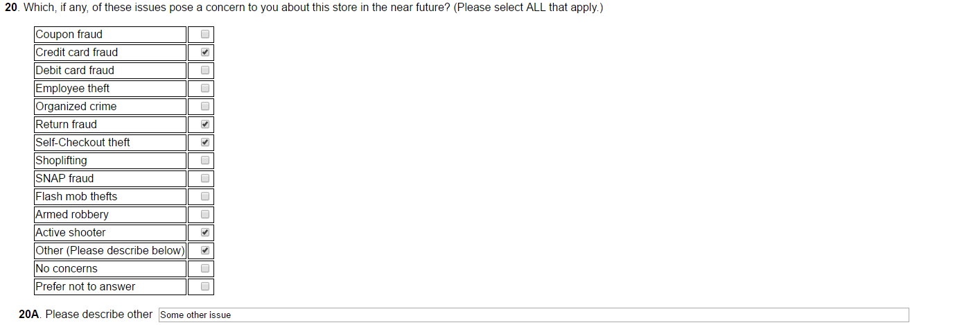Uncheck the Active shooter checkbox

tap(205, 232)
